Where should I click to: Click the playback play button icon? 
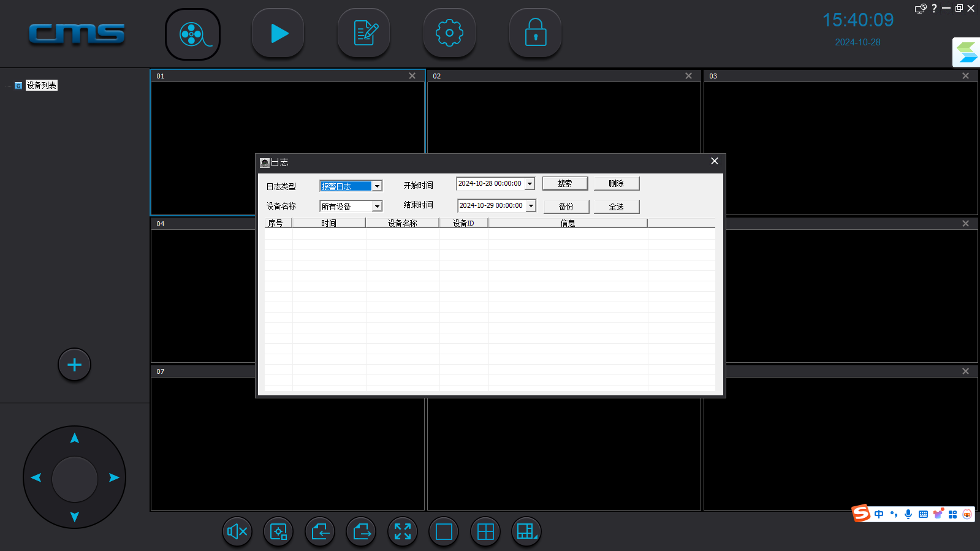pos(278,34)
